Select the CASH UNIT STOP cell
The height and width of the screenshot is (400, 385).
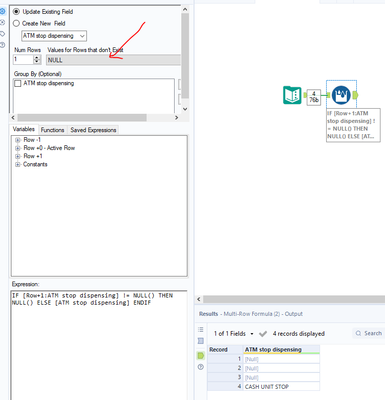pyautogui.click(x=281, y=387)
